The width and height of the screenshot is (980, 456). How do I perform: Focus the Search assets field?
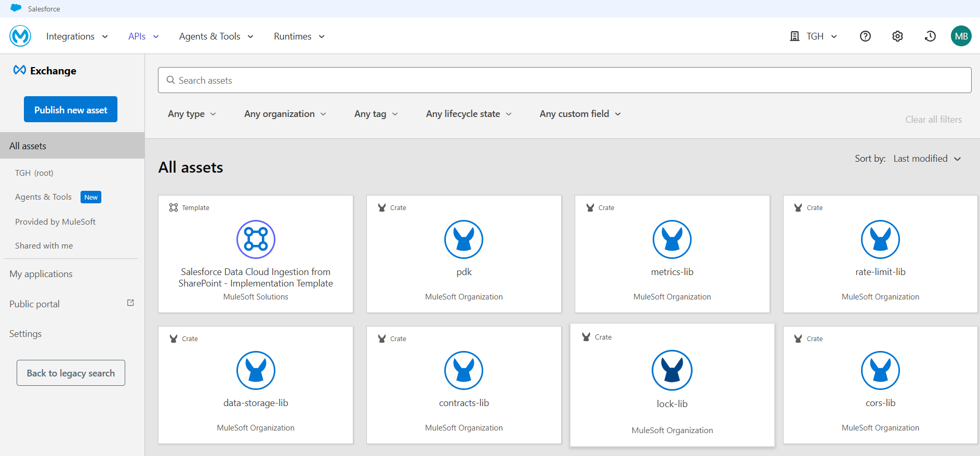[x=564, y=80]
